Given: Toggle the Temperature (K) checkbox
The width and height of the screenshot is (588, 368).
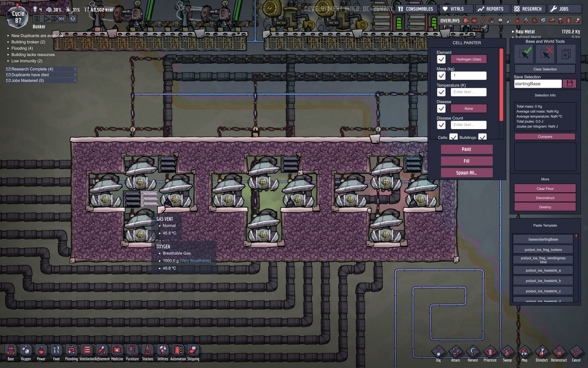Looking at the screenshot, I should coord(441,92).
